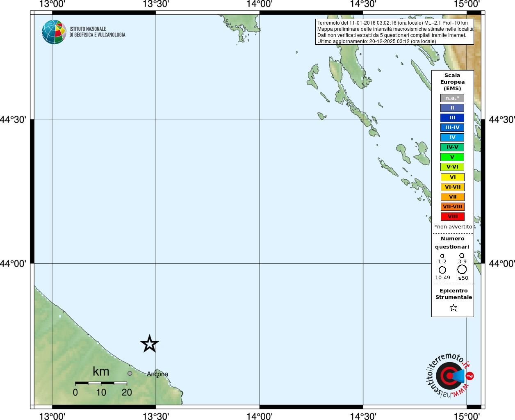This screenshot has height=420, width=515.
Task: Click the IV-V intensity swatch
Action: (452, 147)
